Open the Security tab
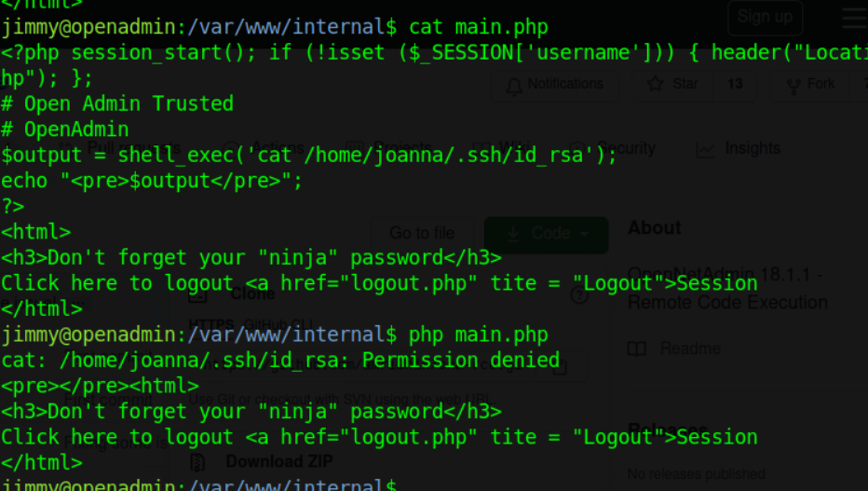The width and height of the screenshot is (868, 491). click(626, 148)
